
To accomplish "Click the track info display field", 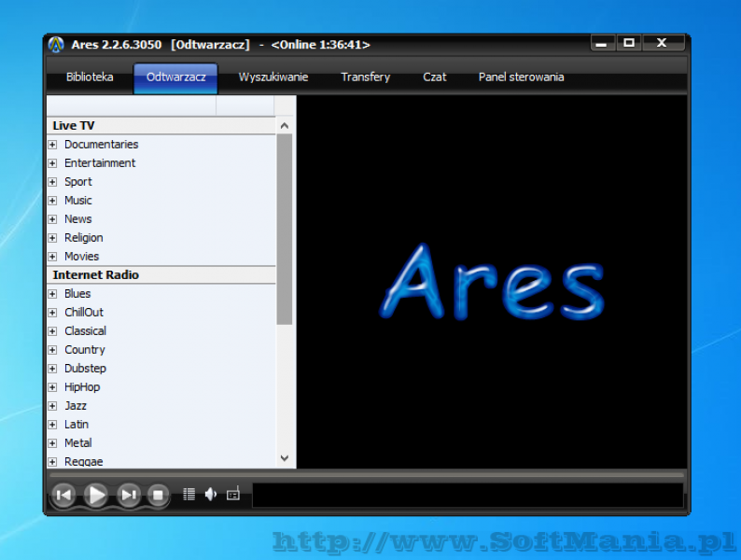I will [x=468, y=496].
